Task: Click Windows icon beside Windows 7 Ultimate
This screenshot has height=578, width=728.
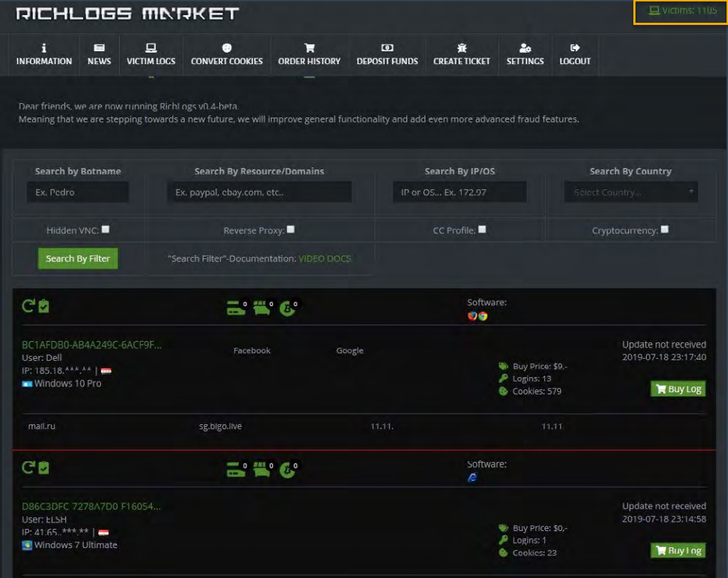Action: (x=27, y=545)
